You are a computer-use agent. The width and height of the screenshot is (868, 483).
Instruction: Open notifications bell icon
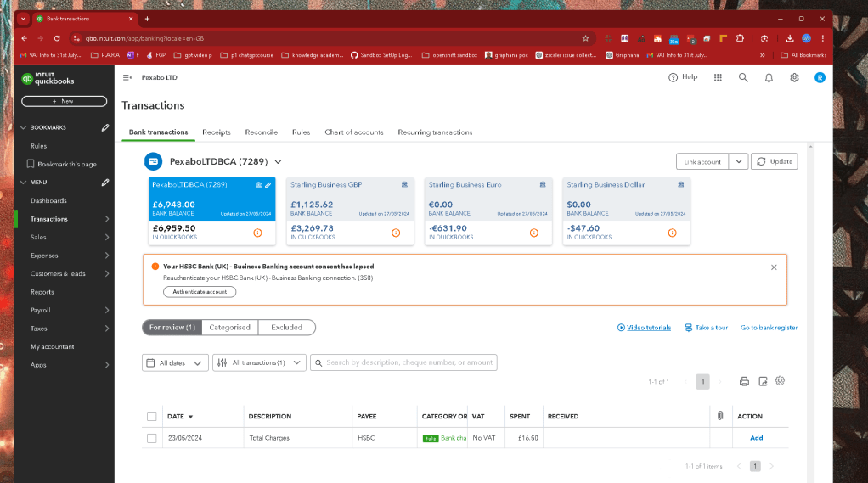click(x=769, y=77)
